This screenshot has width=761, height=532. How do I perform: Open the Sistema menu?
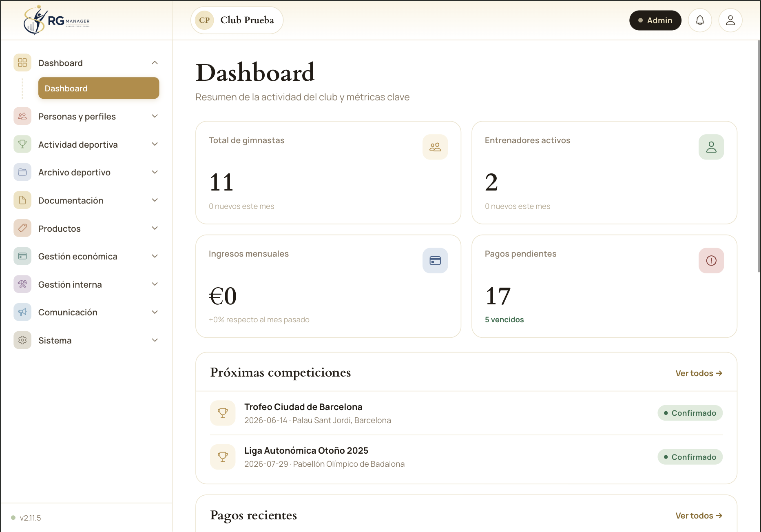(86, 340)
